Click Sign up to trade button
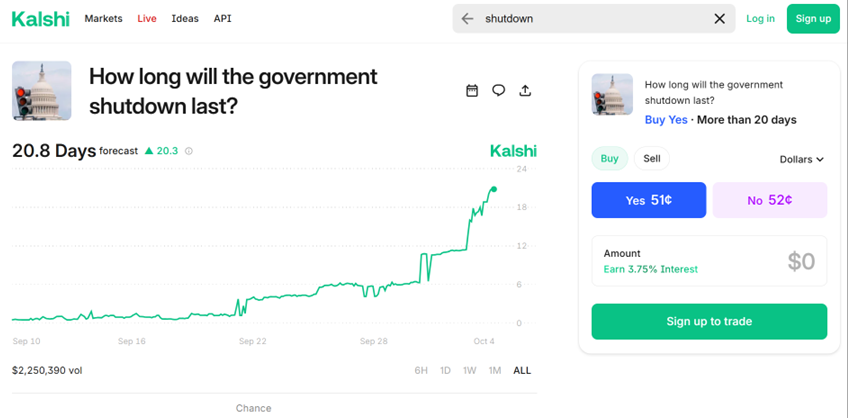This screenshot has width=848, height=418. pos(709,322)
